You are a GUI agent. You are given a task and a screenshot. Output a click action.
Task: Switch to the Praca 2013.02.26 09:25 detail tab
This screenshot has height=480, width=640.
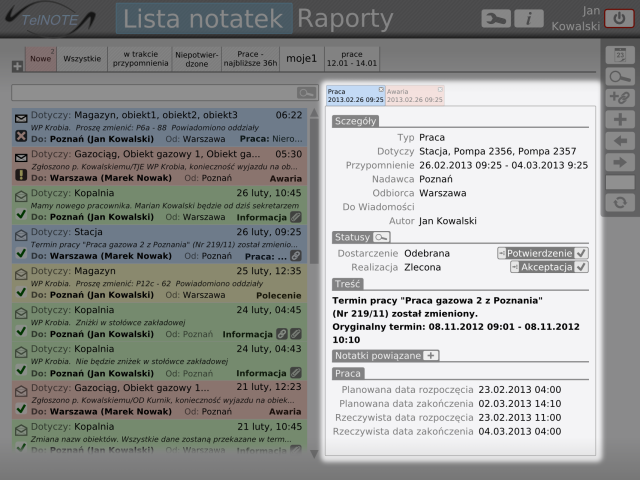[356, 96]
